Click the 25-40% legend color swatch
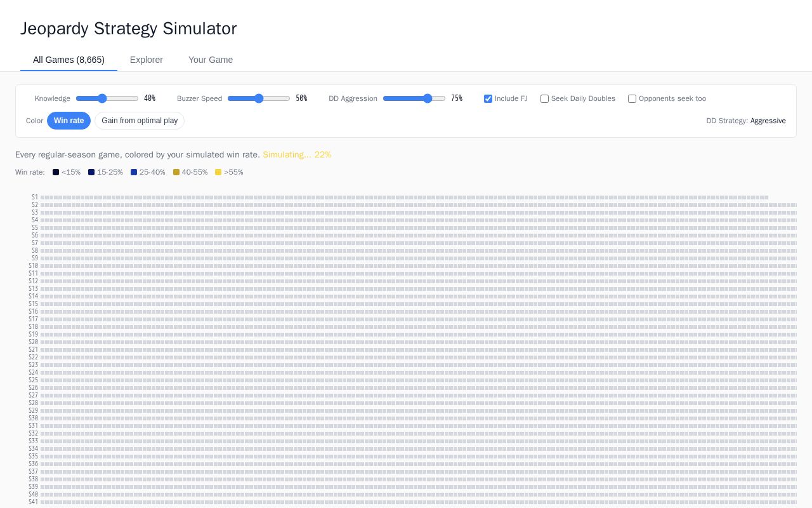Screen dimensions: 812x508 (x=134, y=172)
